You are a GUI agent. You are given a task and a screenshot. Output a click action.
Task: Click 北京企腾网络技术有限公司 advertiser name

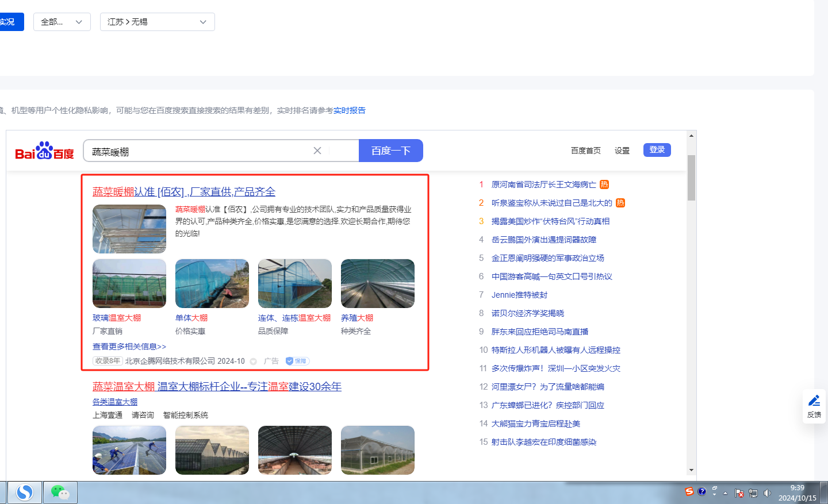point(170,361)
